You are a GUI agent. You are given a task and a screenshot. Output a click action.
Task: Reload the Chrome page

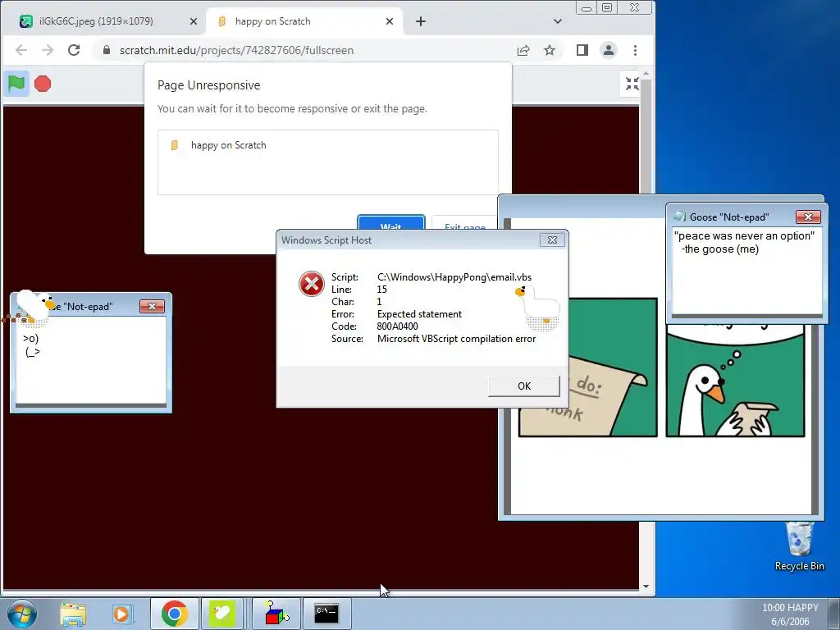tap(74, 50)
